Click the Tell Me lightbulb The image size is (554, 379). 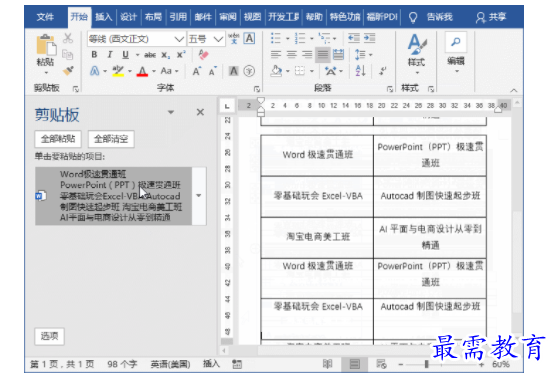tap(413, 17)
